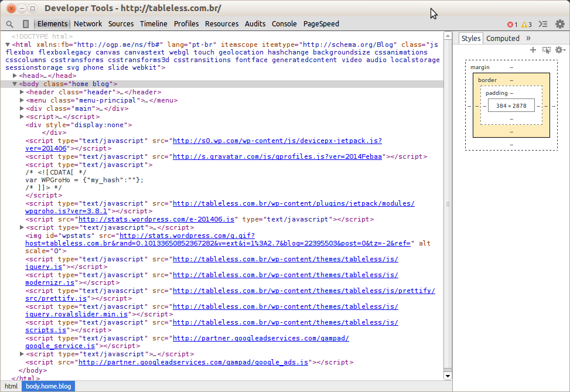Collapse the html element node
570x392 pixels.
[x=8, y=45]
